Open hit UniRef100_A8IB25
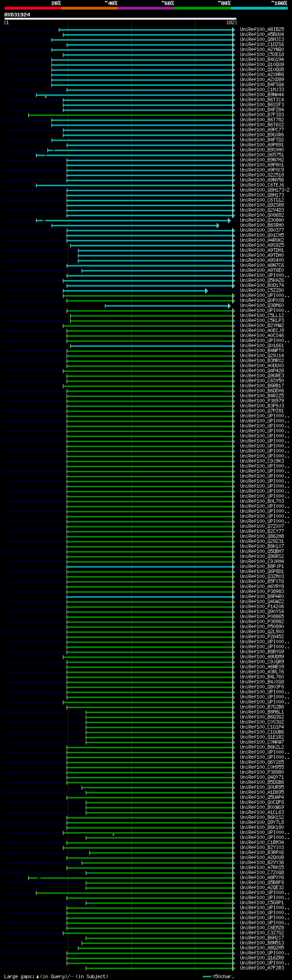Screen dimensions: 292x980 tap(262, 29)
